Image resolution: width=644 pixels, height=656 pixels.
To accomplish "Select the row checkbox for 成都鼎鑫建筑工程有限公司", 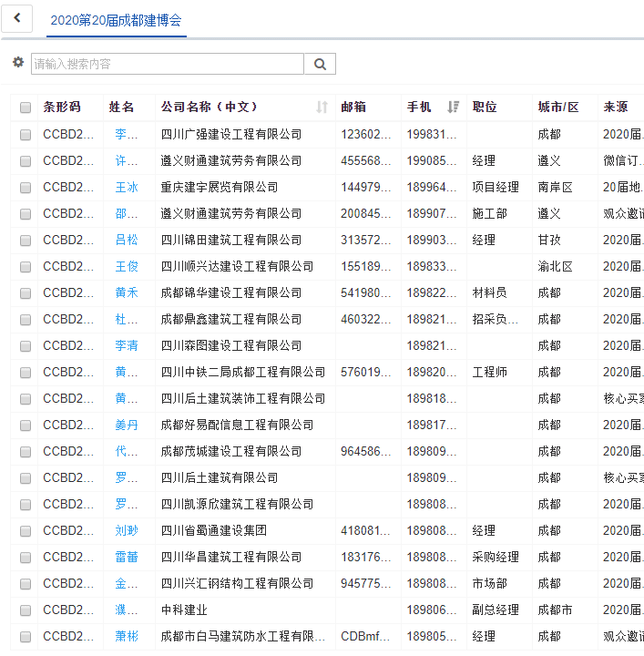I will tap(26, 319).
